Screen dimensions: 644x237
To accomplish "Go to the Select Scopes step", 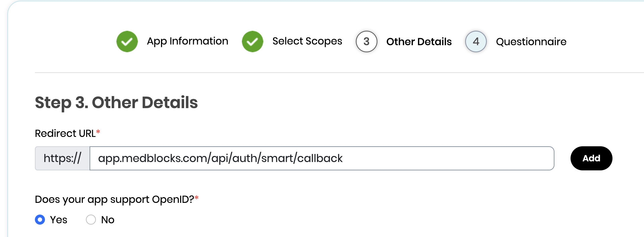I will (x=307, y=41).
